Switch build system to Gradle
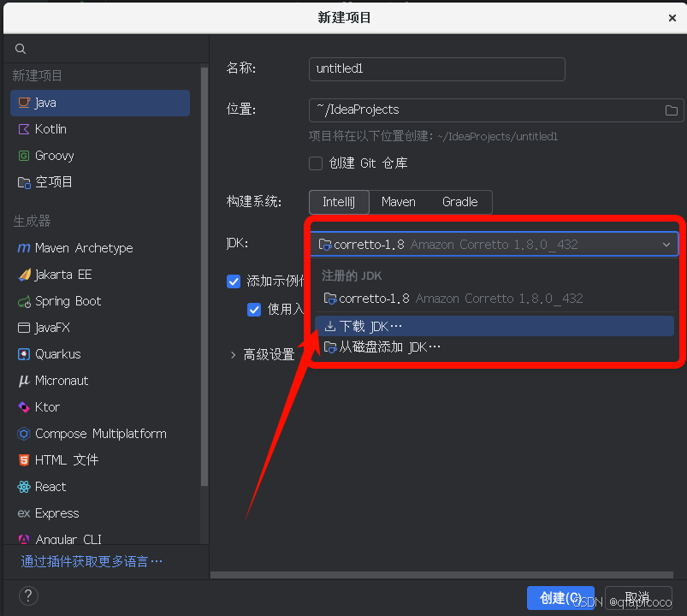 pyautogui.click(x=459, y=202)
